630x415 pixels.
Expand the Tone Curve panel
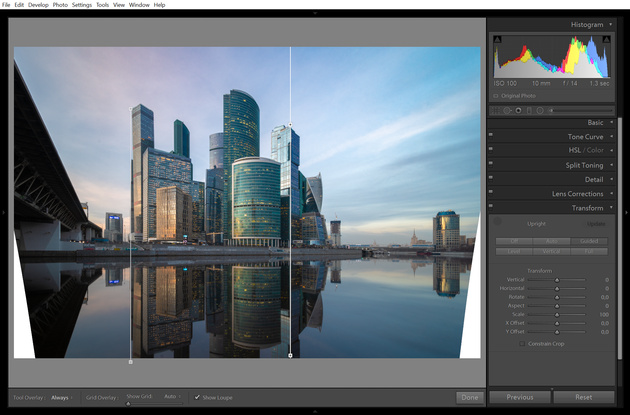click(x=612, y=137)
